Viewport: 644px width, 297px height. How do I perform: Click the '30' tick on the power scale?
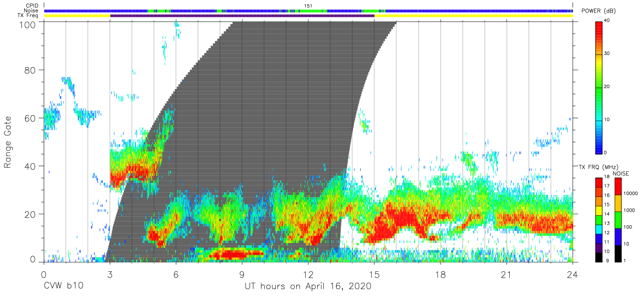[x=608, y=54]
